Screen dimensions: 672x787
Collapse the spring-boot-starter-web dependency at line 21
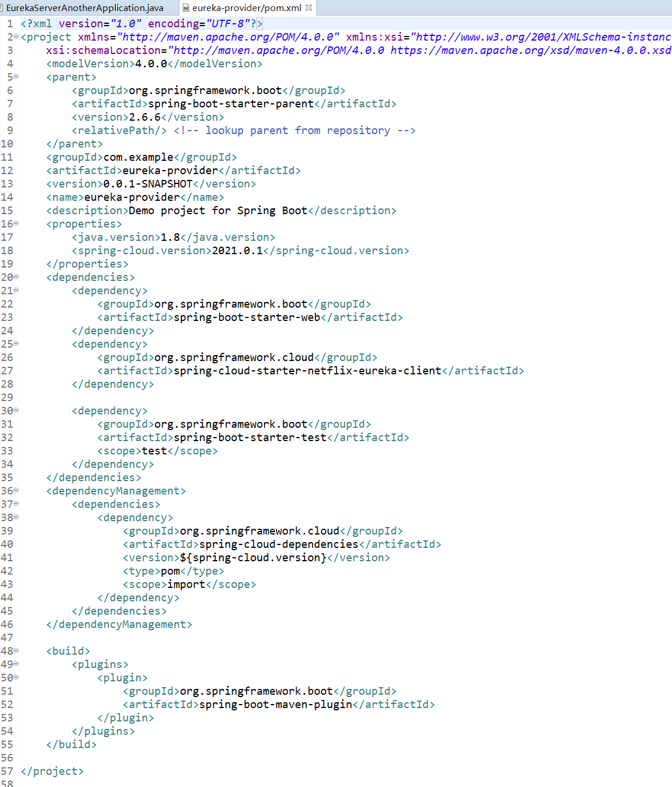(16, 290)
